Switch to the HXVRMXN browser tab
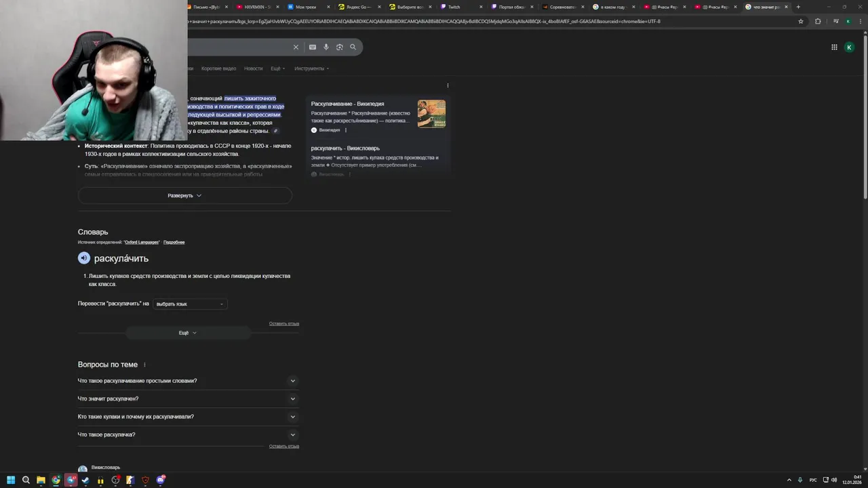 [258, 7]
